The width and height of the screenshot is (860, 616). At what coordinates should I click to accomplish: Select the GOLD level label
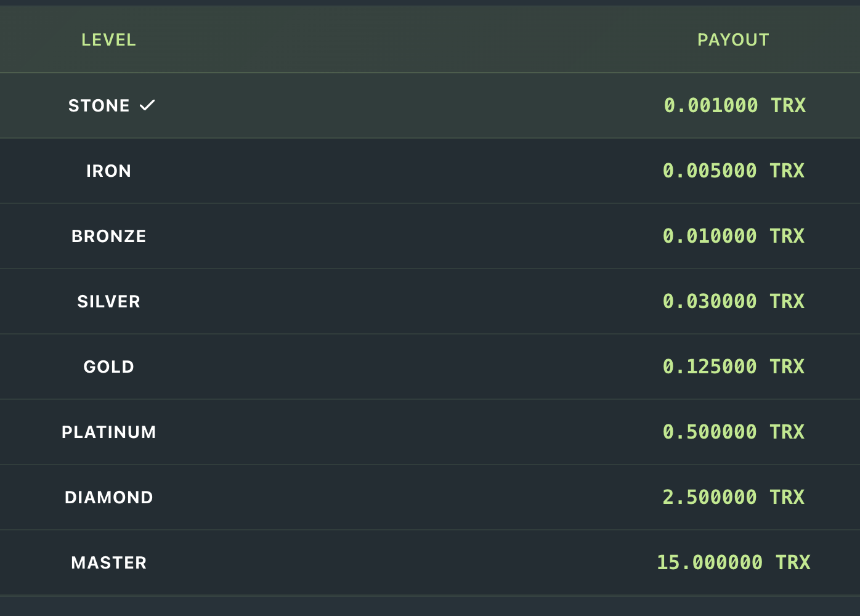click(x=109, y=367)
